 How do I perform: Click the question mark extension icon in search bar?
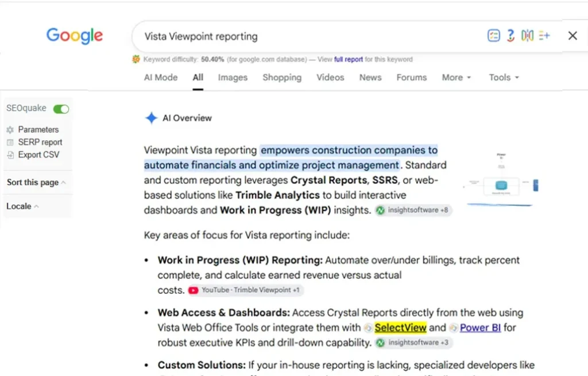(x=510, y=36)
